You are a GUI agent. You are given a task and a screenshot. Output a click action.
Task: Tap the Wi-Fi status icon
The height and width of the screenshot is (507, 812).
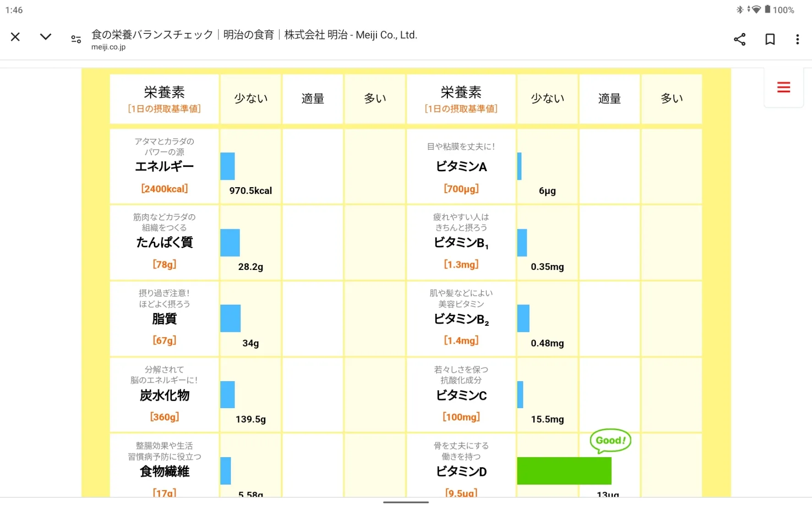[x=756, y=10]
